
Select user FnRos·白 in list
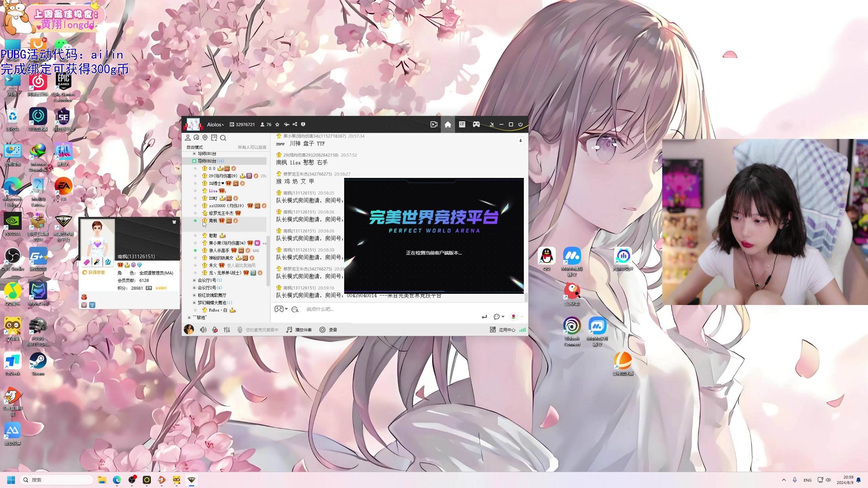(218, 310)
